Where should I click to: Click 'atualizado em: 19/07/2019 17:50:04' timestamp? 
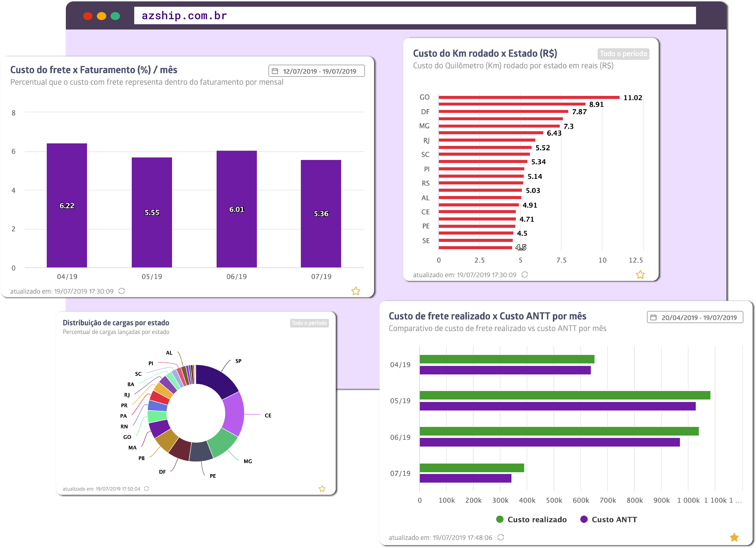(x=101, y=489)
